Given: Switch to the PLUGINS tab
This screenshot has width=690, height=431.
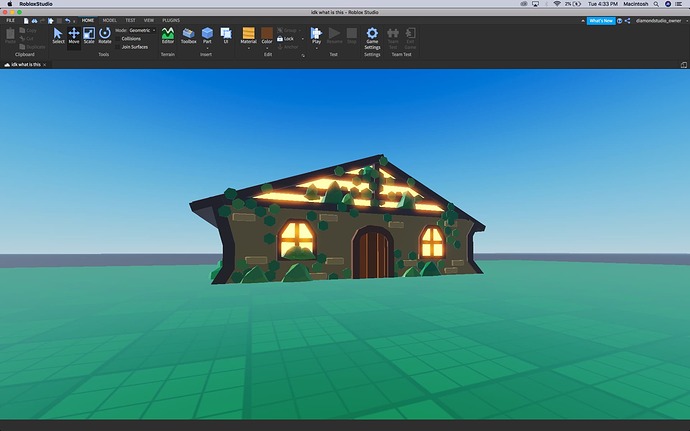Looking at the screenshot, I should pos(171,20).
